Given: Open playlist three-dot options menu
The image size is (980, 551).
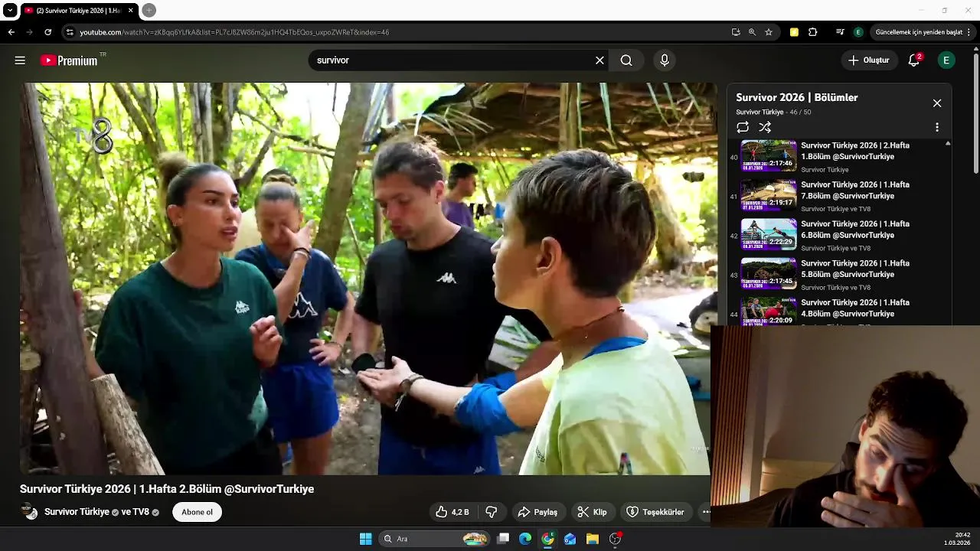Looking at the screenshot, I should (x=936, y=128).
